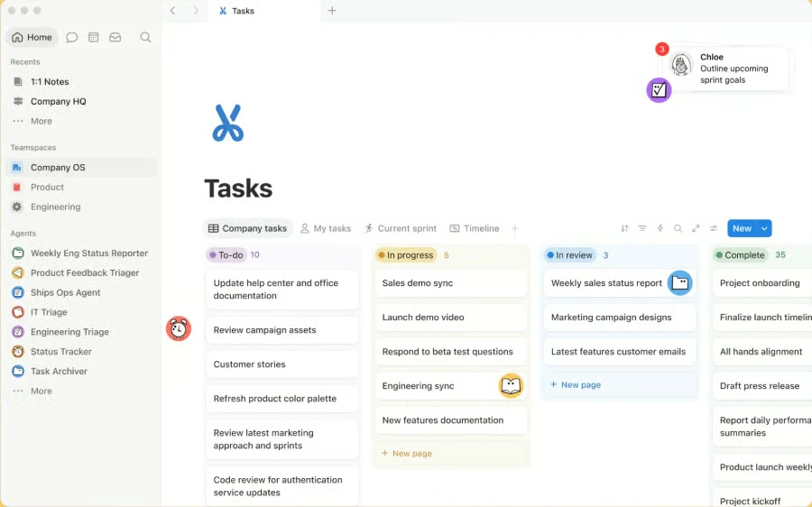Click the Weekly Eng Status Reporter agent icon

tap(18, 253)
